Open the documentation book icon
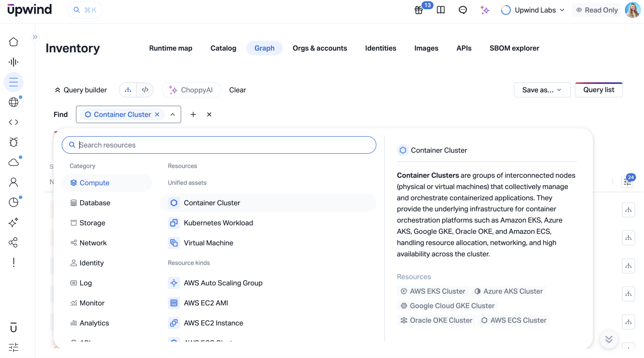 441,10
